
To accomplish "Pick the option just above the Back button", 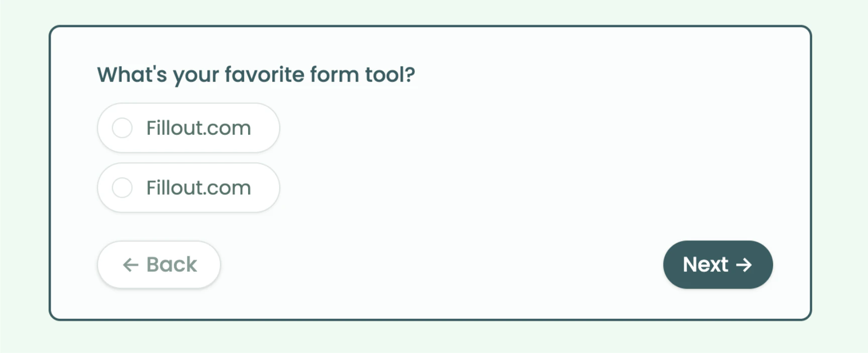I will tap(188, 188).
